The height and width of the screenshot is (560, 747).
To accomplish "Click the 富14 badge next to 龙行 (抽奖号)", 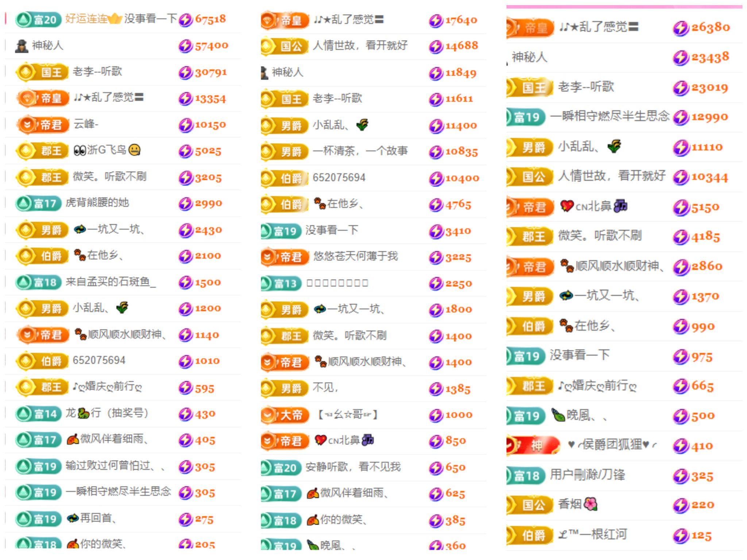I will [x=38, y=414].
